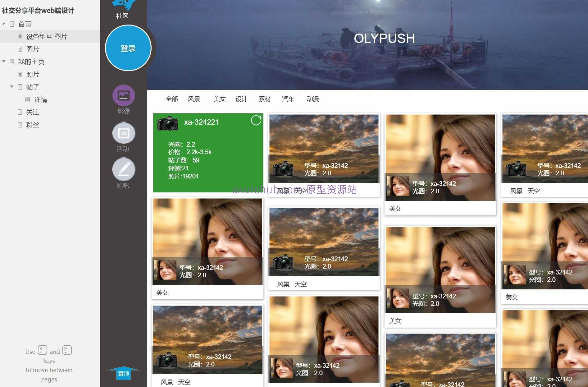
Task: Open 详情 page in sidebar tree
Action: [40, 99]
